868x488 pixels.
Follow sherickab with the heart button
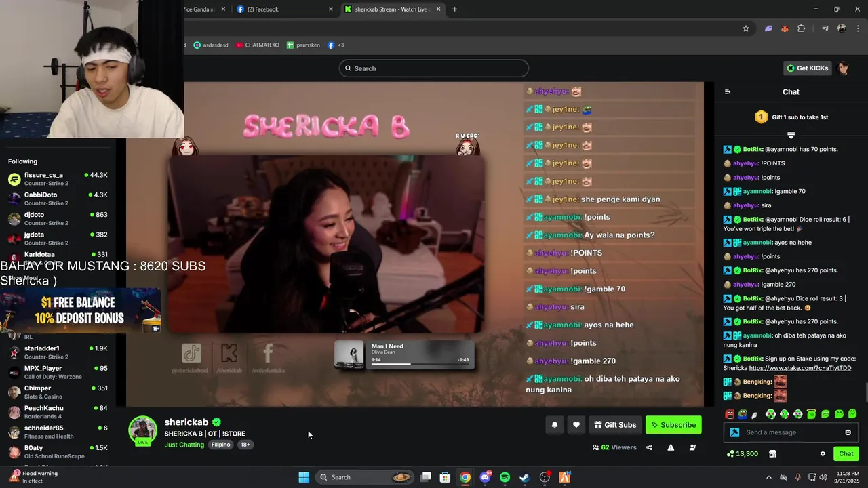(x=576, y=425)
